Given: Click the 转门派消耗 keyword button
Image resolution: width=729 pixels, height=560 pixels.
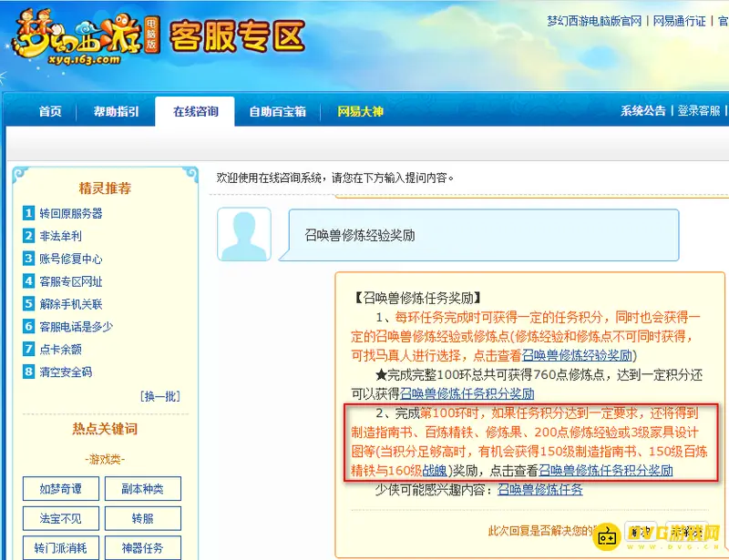Looking at the screenshot, I should coord(61,548).
